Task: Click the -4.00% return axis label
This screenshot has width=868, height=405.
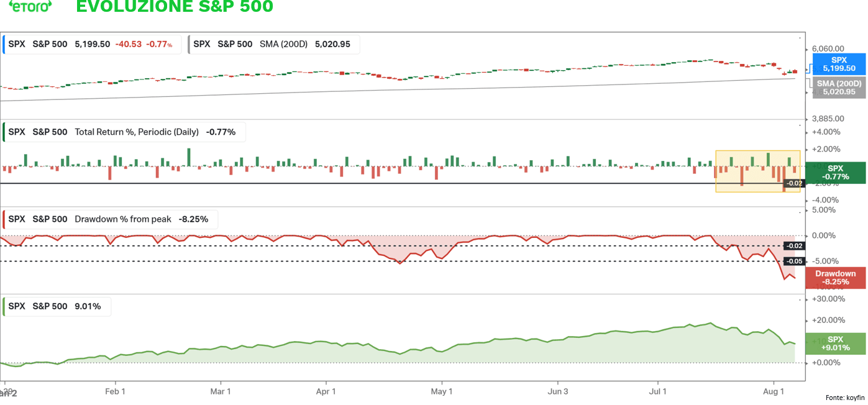Action: click(826, 200)
